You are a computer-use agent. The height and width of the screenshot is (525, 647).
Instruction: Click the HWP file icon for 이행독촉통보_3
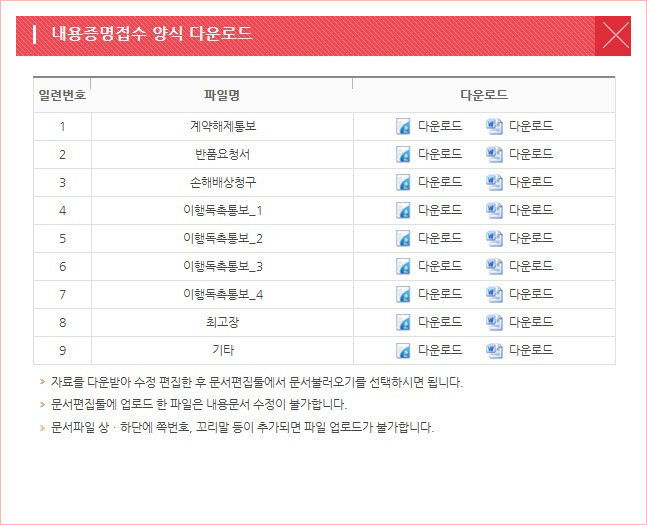click(403, 267)
